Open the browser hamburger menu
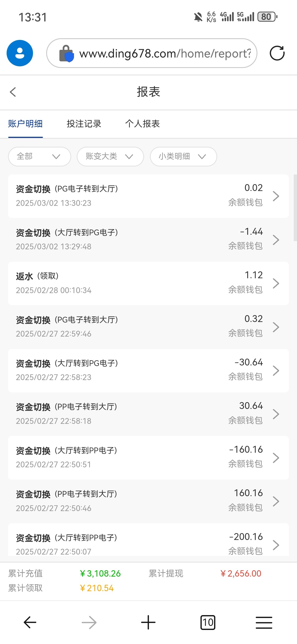Image resolution: width=297 pixels, height=644 pixels. pyautogui.click(x=264, y=622)
